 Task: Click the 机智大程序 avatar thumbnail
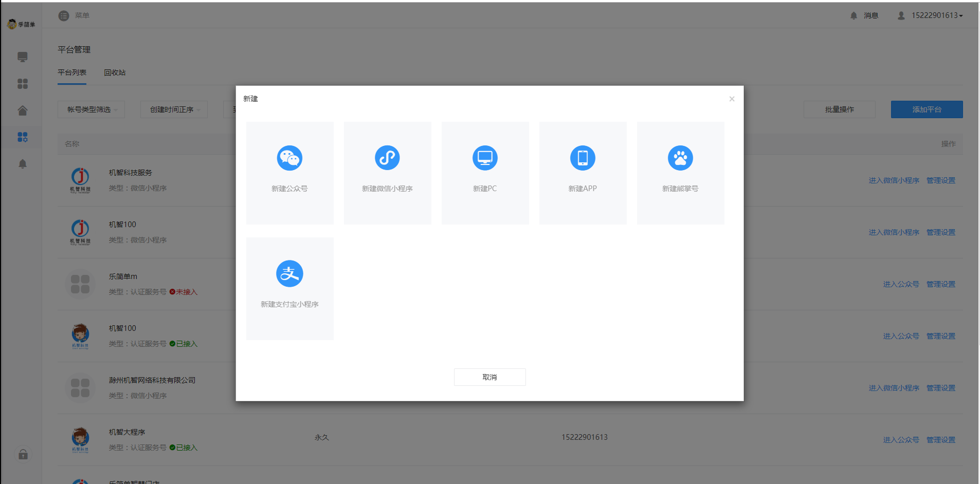tap(80, 440)
